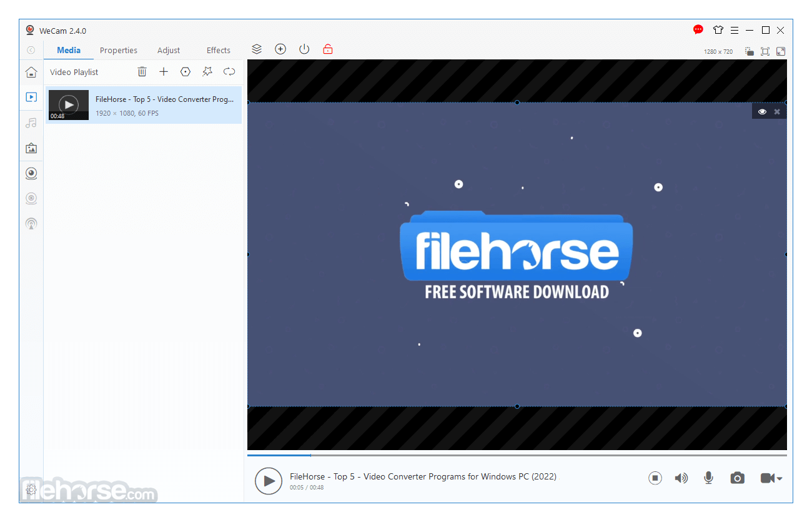812x522 pixels.
Task: Click the "Video Playlist" heading
Action: point(74,73)
